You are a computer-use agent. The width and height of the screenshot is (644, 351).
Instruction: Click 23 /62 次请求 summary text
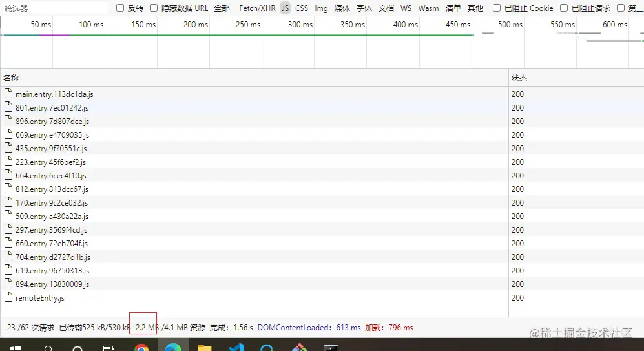pos(30,328)
